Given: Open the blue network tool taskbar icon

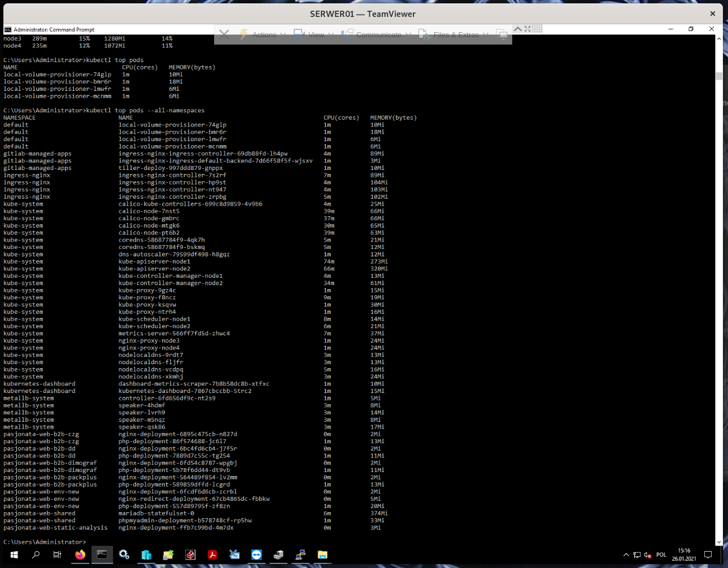Looking at the screenshot, I should [x=234, y=554].
